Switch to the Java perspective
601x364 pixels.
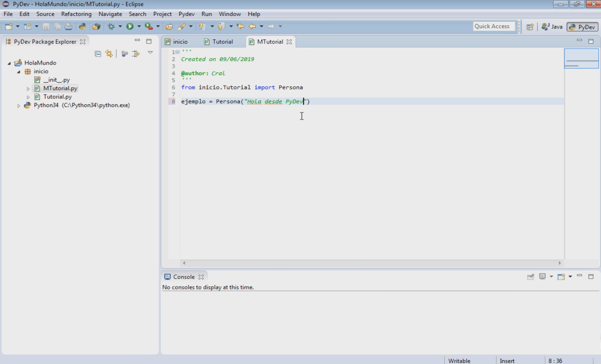pyautogui.click(x=552, y=27)
